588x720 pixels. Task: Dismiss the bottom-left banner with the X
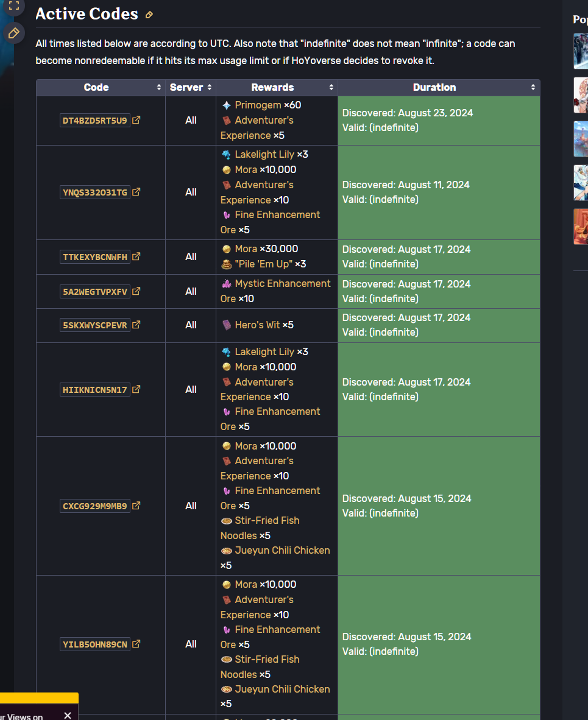(x=68, y=715)
